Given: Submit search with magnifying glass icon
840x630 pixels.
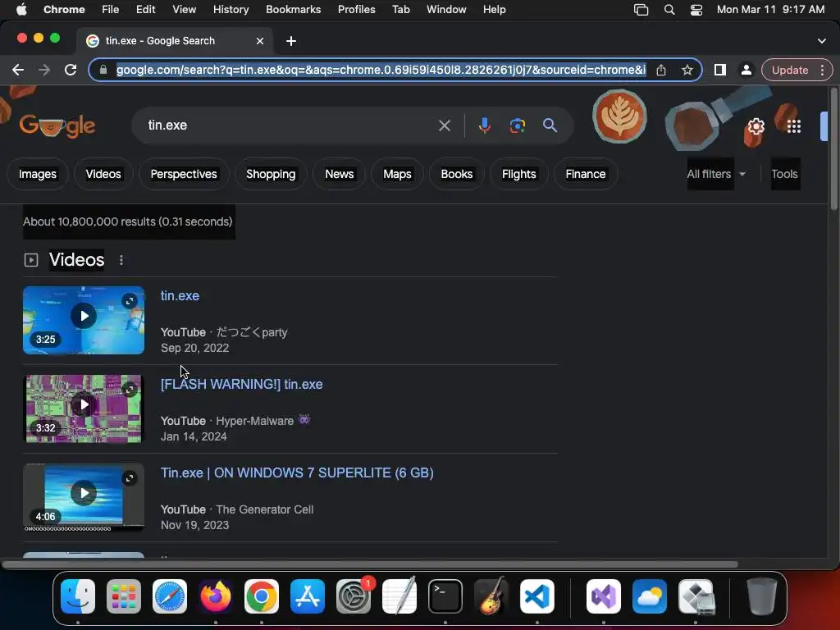Looking at the screenshot, I should 550,126.
